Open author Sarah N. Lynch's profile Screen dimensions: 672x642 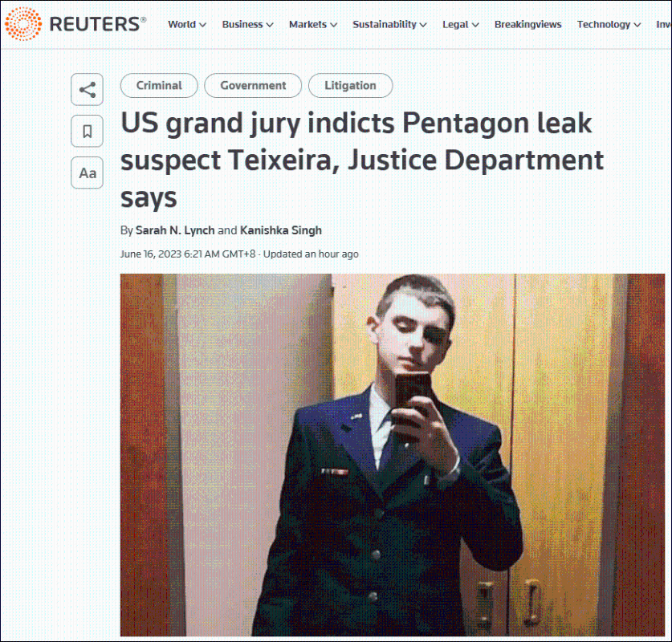coord(175,230)
